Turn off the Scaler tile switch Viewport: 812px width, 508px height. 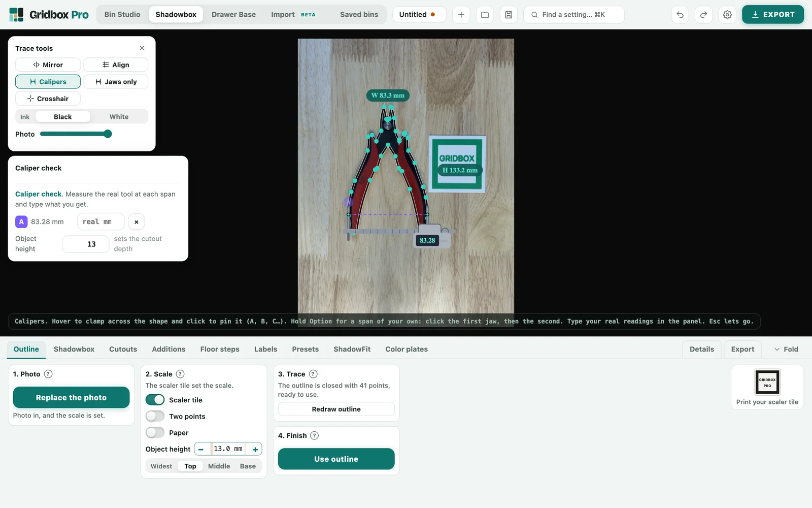click(155, 400)
